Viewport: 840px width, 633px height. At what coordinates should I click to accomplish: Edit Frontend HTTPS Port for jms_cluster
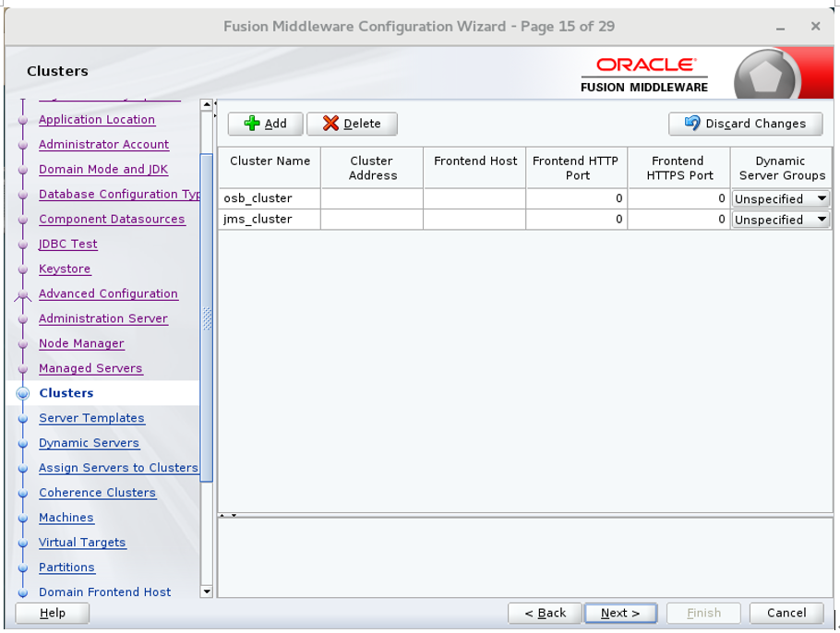click(678, 220)
